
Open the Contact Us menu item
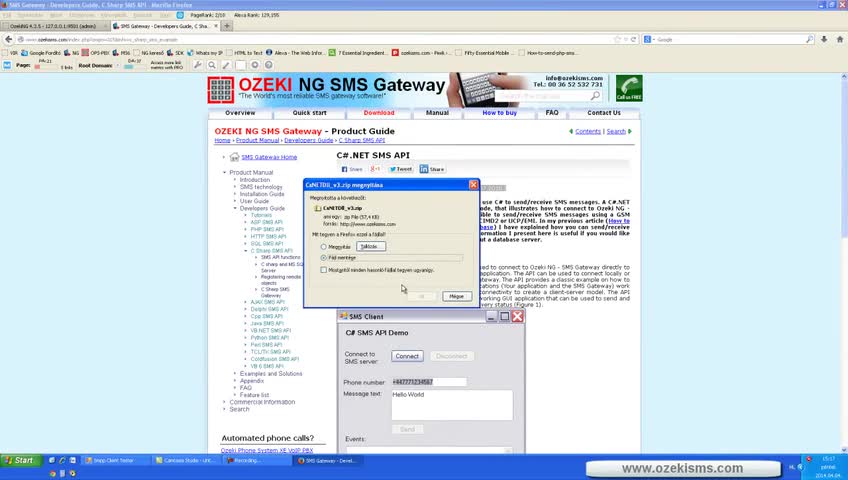point(604,113)
